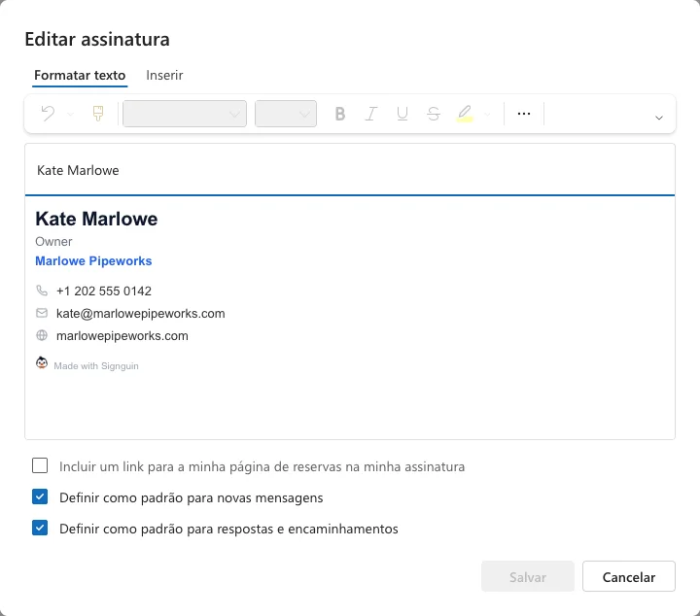Toggle bold formatting

[x=339, y=115]
